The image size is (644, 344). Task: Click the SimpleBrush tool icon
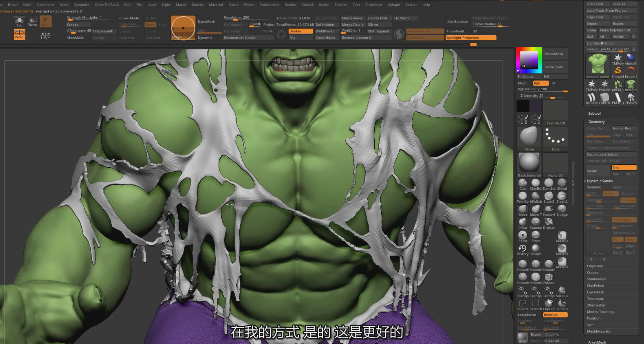tap(617, 71)
